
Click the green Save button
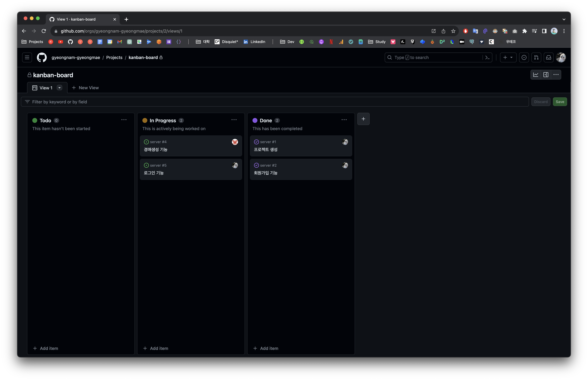coord(560,102)
